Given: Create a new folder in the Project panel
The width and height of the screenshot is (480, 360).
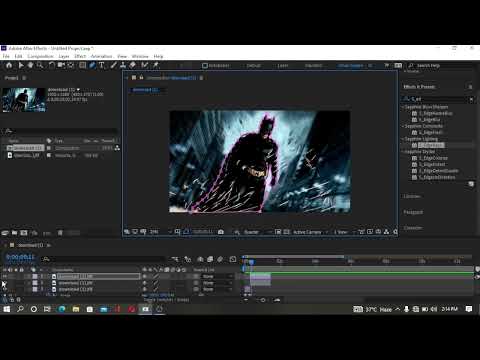Looking at the screenshot, I should (x=14, y=233).
